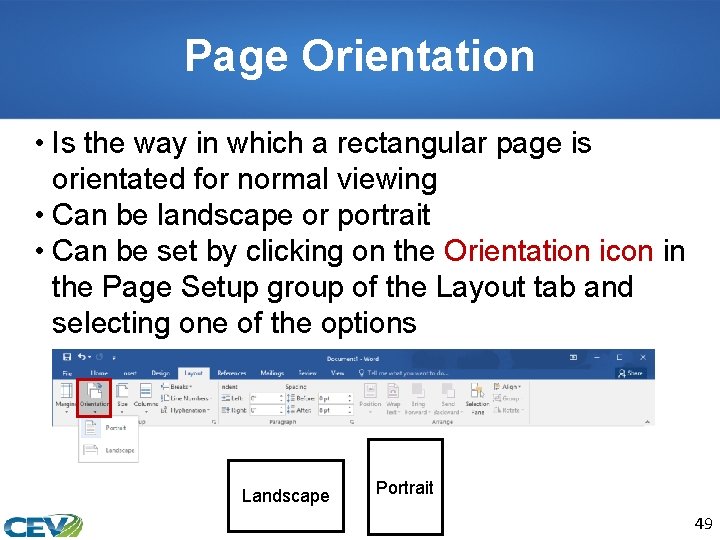Screen dimensions: 720x540
Task: Click the Bring Forward button
Action: coord(417,398)
